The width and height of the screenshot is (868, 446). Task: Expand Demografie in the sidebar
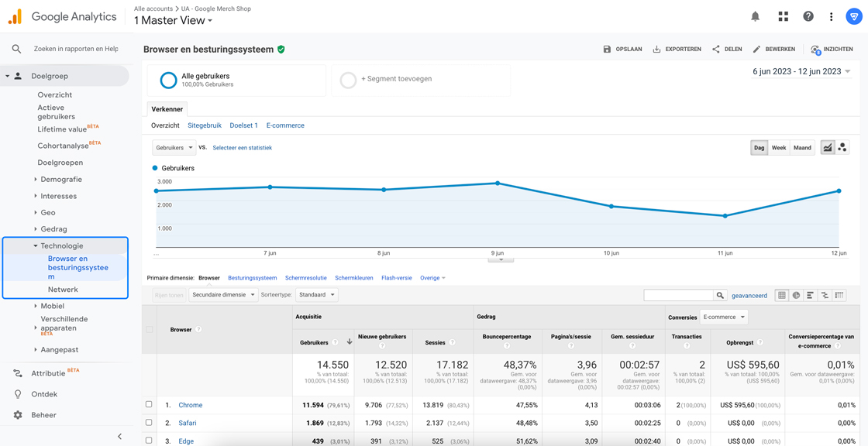click(x=61, y=180)
